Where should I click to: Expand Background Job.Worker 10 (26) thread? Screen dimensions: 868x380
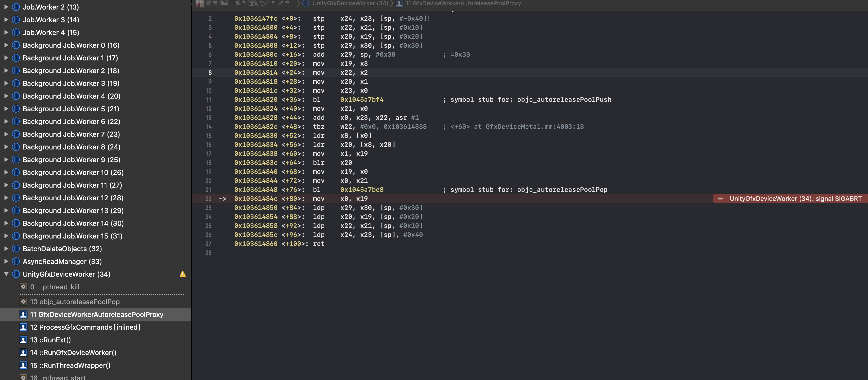pos(6,172)
